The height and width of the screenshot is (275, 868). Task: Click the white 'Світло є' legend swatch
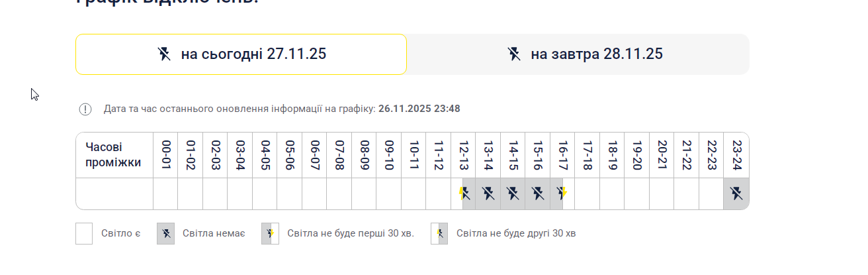tap(84, 233)
